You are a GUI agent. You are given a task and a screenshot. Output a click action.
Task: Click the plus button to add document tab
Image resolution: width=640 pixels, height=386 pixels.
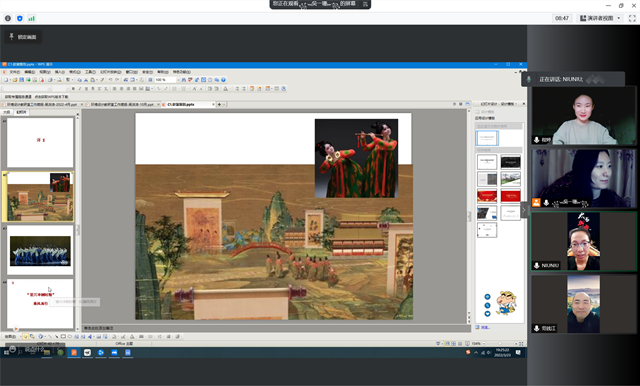(x=219, y=104)
